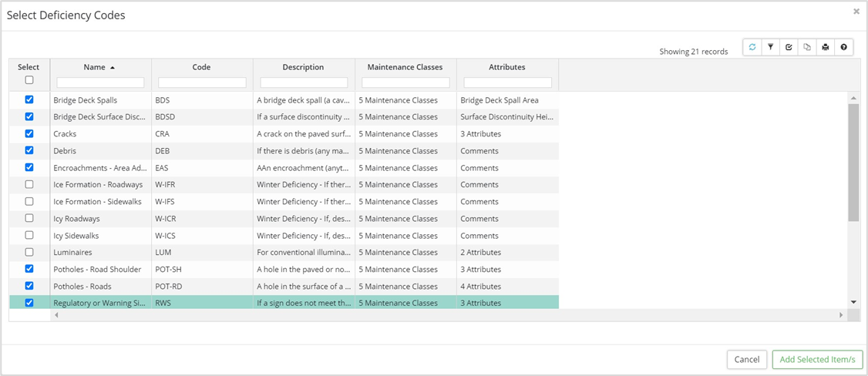Select the RWS code cell

203,303
